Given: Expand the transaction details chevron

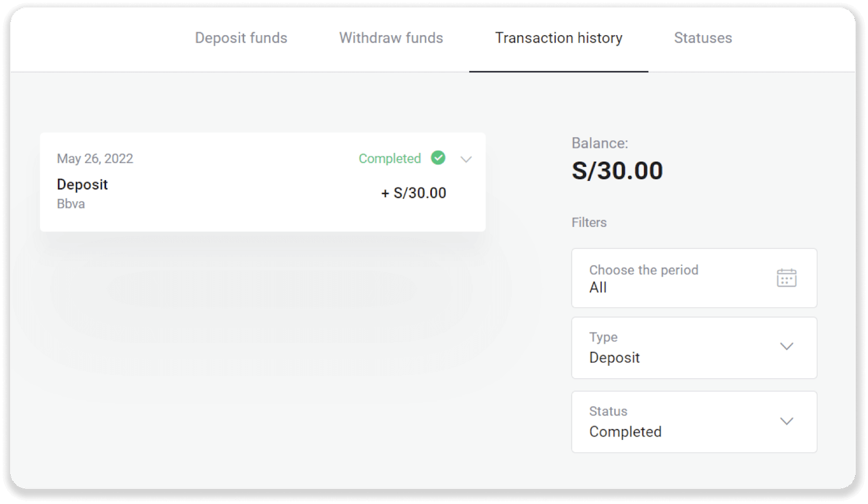Looking at the screenshot, I should pyautogui.click(x=466, y=159).
